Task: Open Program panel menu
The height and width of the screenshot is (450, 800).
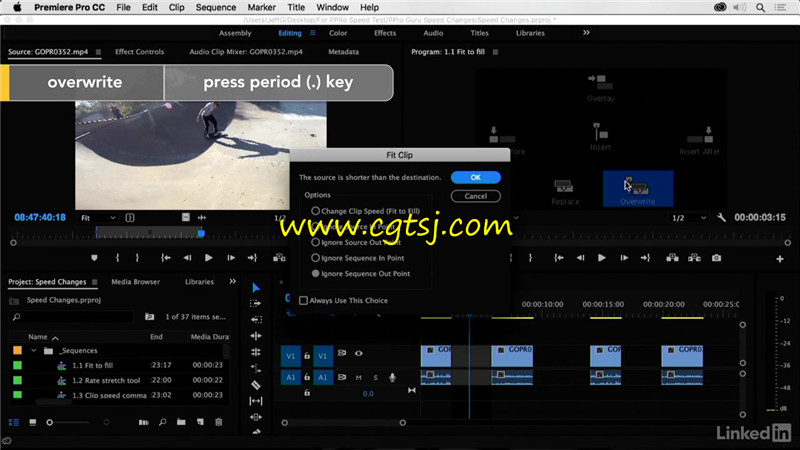Action: 495,52
